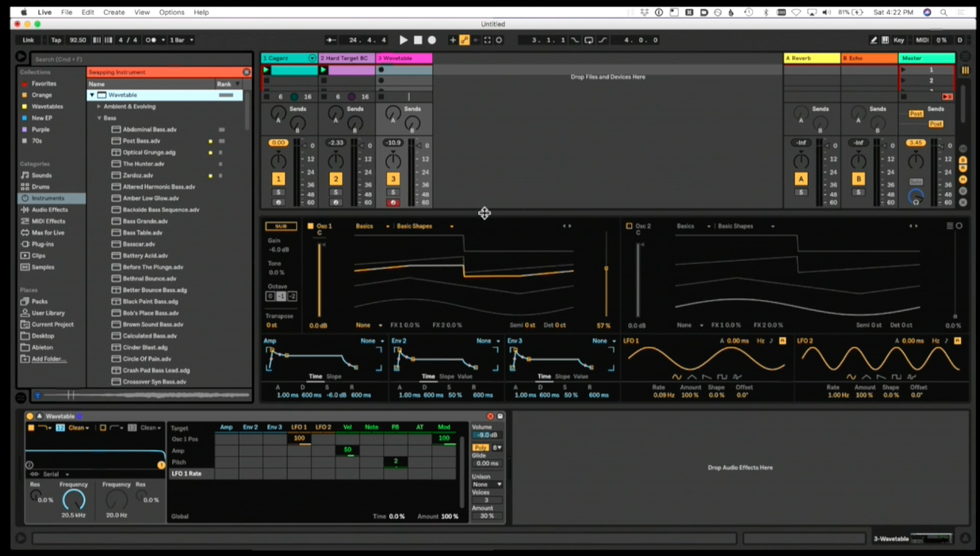Expand Ambient & Evolving folder
Viewport: 980px width, 556px height.
click(99, 106)
